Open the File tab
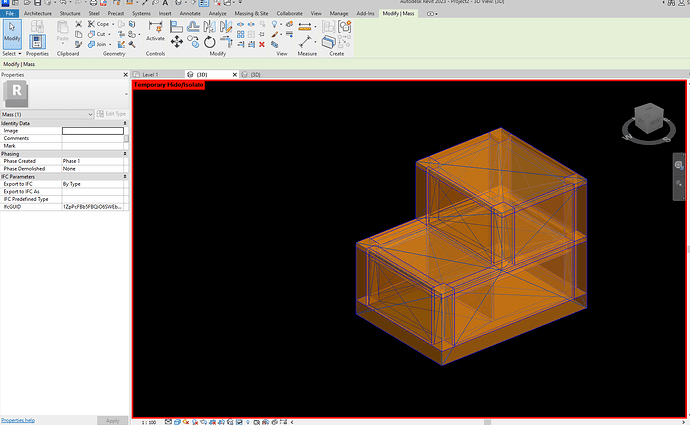The image size is (690, 425). [x=10, y=13]
